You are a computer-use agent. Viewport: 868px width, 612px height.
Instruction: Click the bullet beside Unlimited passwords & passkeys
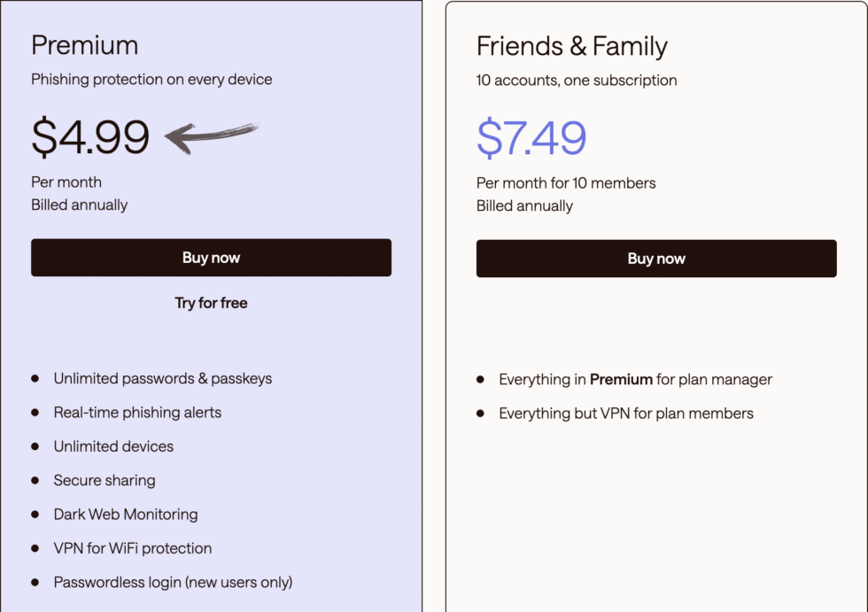35,378
